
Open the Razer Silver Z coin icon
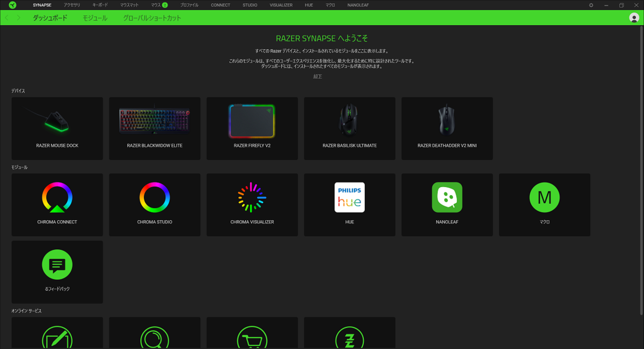tap(350, 338)
